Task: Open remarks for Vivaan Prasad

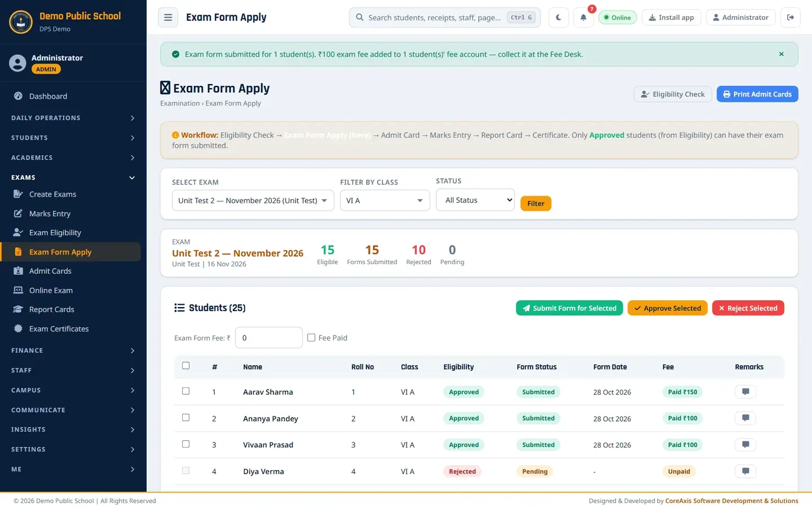Action: pos(745,445)
